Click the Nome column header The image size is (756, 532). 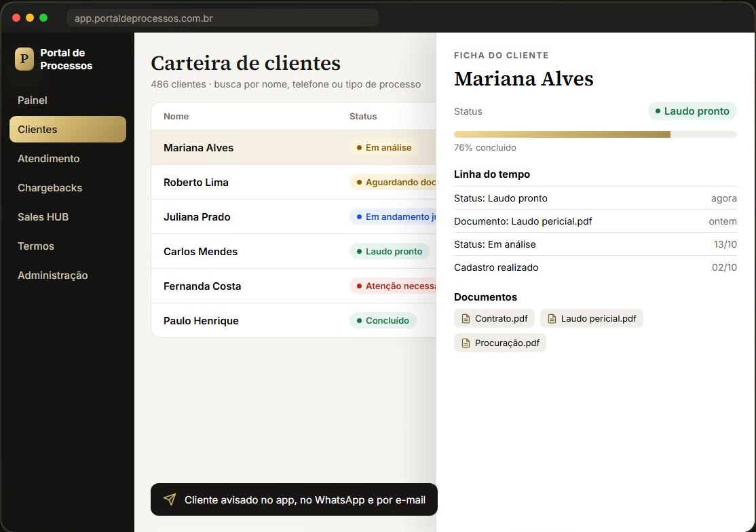click(x=176, y=116)
